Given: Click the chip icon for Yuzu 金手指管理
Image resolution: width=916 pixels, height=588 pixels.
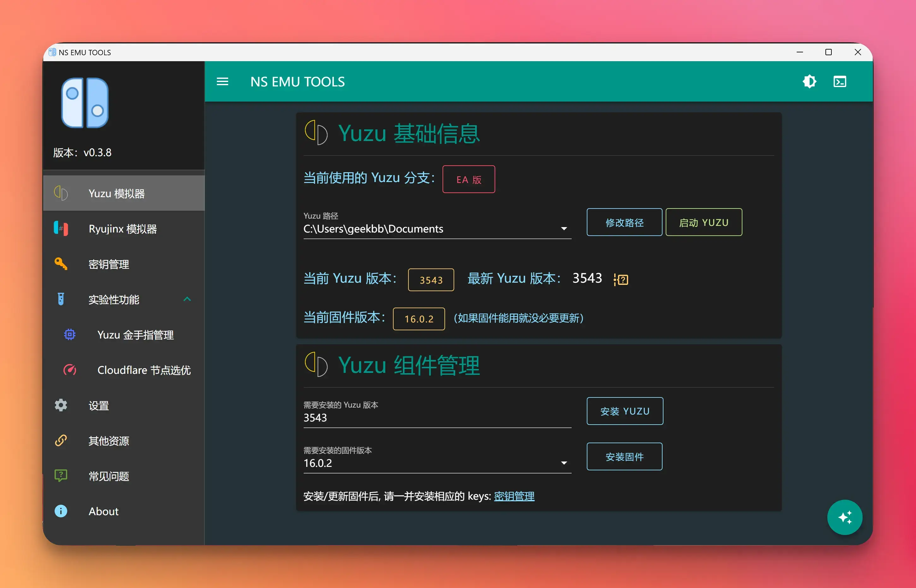Looking at the screenshot, I should (69, 334).
